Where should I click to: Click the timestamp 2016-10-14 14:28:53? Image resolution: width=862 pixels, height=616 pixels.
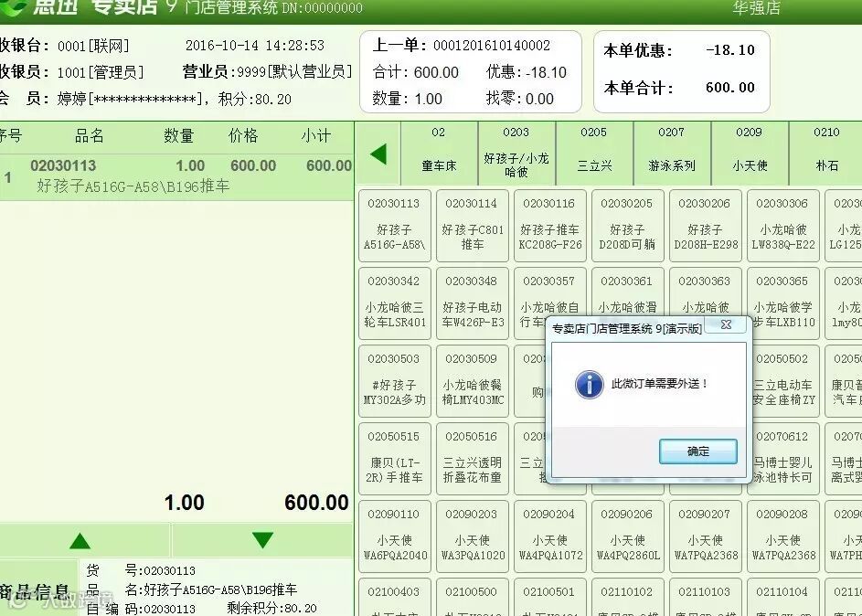point(254,45)
